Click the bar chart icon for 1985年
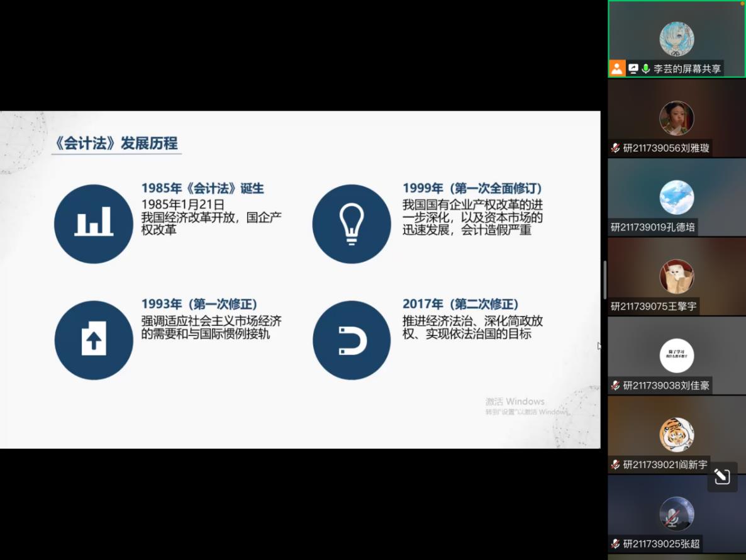746x560 pixels. click(94, 224)
